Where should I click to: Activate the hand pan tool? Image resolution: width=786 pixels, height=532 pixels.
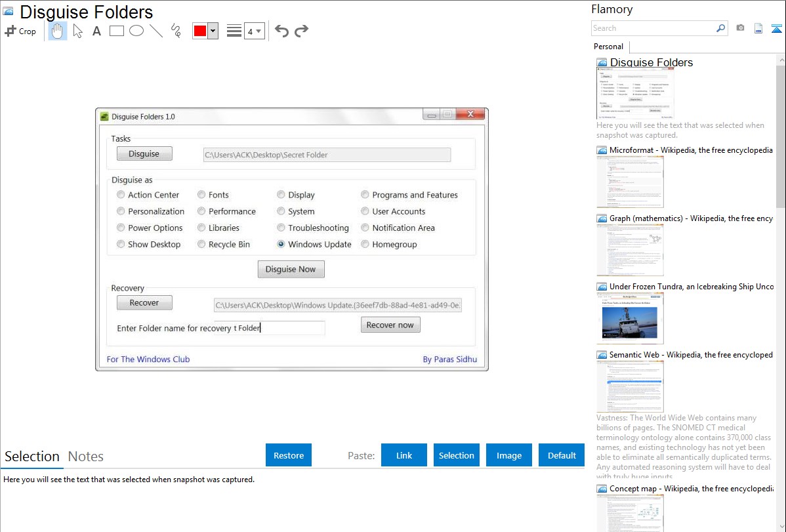click(x=58, y=31)
